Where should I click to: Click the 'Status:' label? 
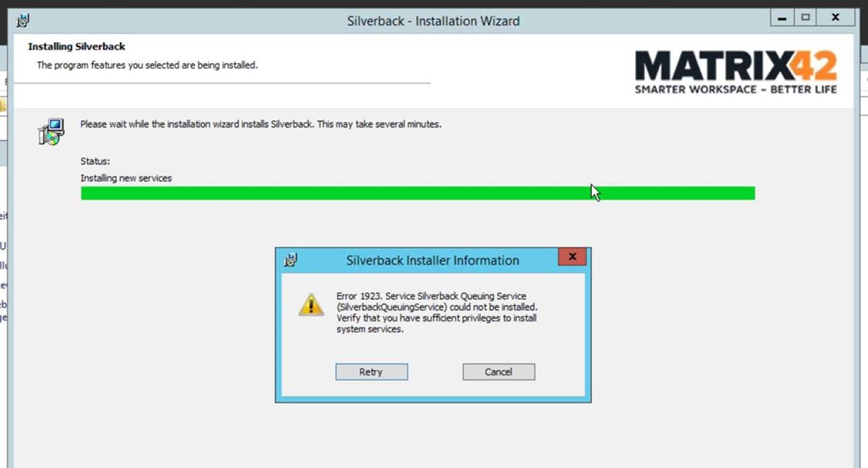tap(95, 161)
